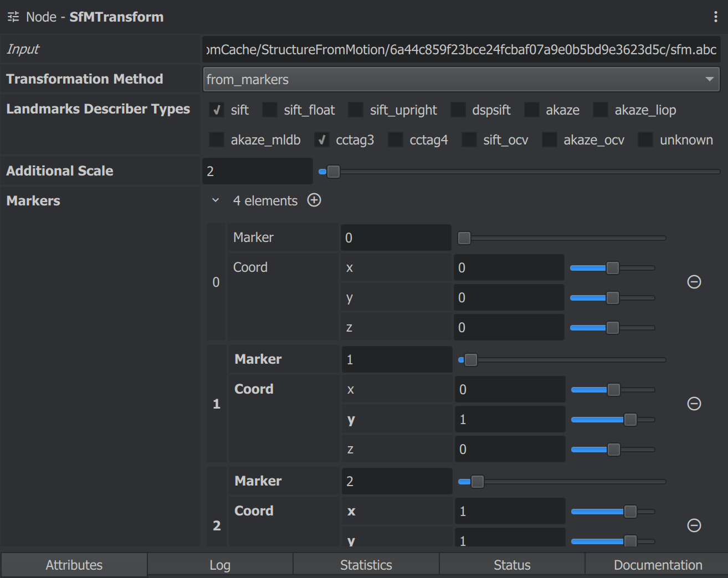Check the unknown describer type

[645, 140]
